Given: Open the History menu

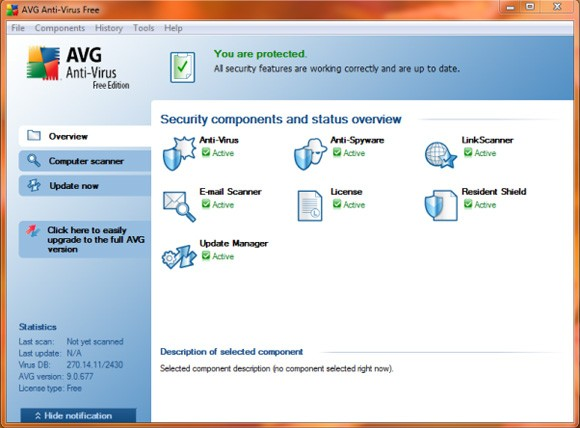Looking at the screenshot, I should [x=109, y=28].
